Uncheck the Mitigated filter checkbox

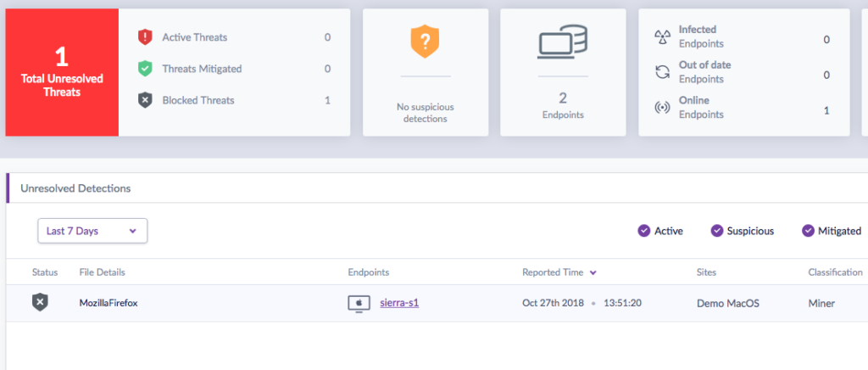click(807, 231)
